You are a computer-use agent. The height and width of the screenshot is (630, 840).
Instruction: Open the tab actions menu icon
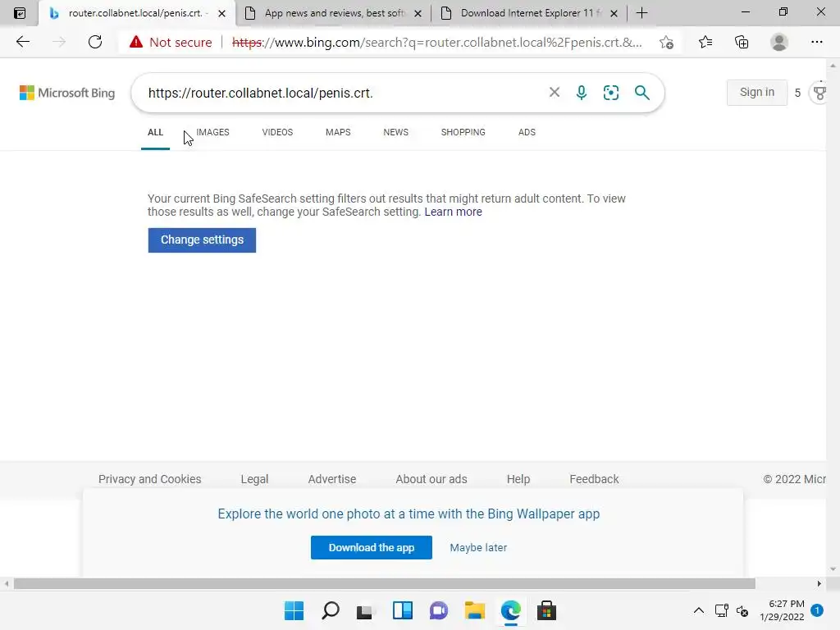tap(20, 13)
